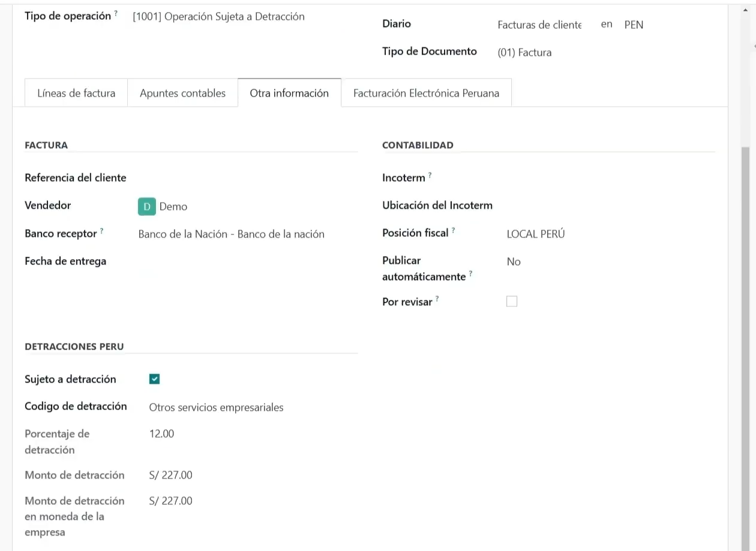Click the DETRACCIONES PERU section heading
Image resolution: width=756 pixels, height=551 pixels.
(x=74, y=347)
